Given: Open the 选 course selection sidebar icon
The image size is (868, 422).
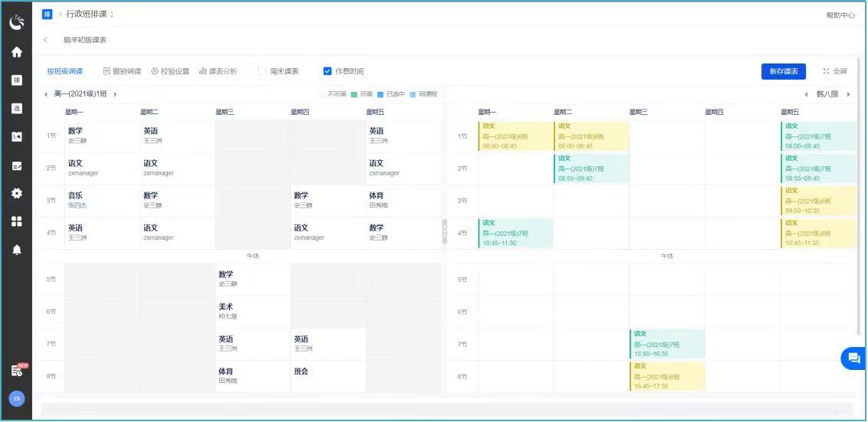Looking at the screenshot, I should (x=16, y=109).
